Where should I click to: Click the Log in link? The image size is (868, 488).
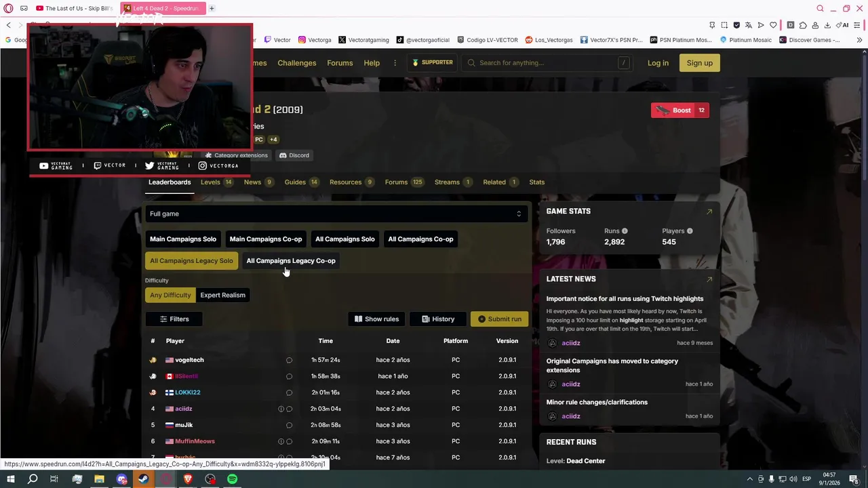[x=658, y=63]
